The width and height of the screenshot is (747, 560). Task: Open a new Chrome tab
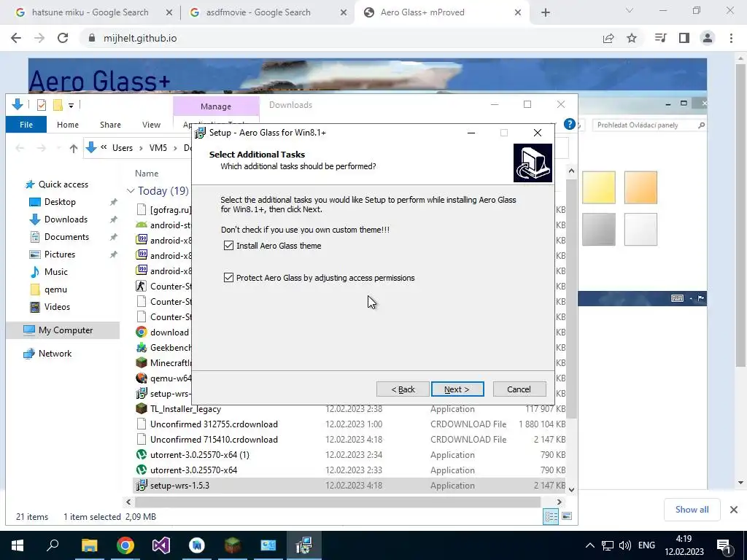(x=546, y=13)
